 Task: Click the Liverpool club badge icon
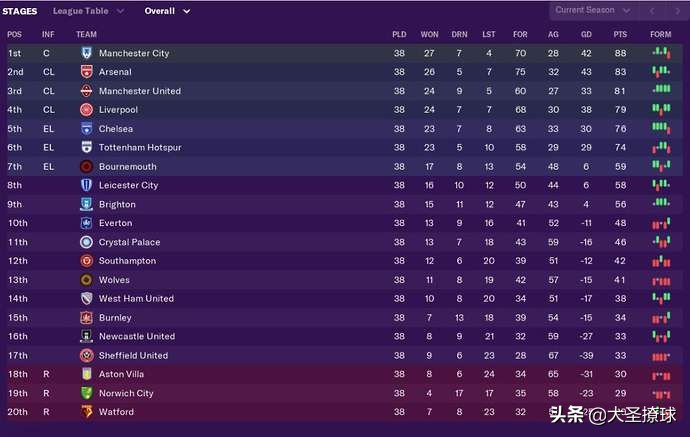[86, 110]
